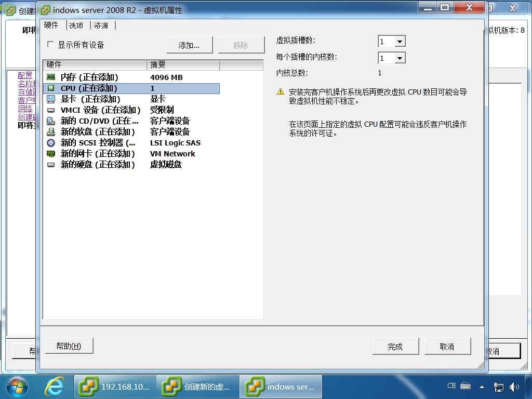Image resolution: width=532 pixels, height=399 pixels.
Task: Click the 4096 MB summary value
Action: pos(166,77)
